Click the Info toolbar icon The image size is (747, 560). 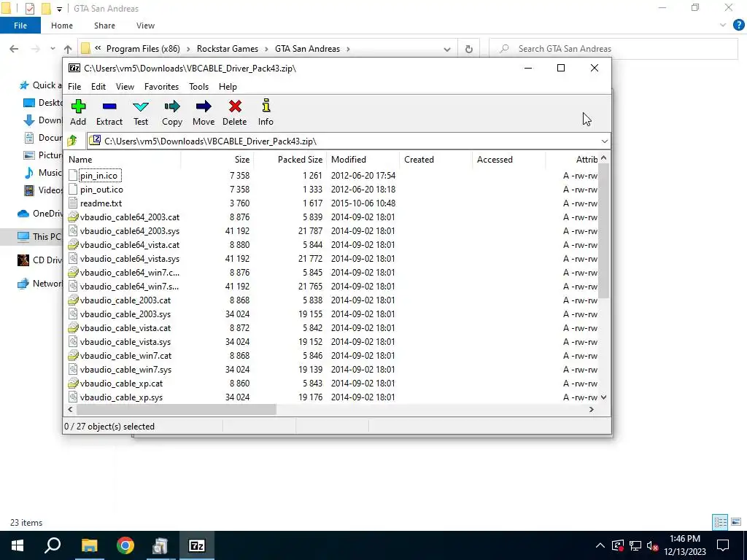[266, 105]
